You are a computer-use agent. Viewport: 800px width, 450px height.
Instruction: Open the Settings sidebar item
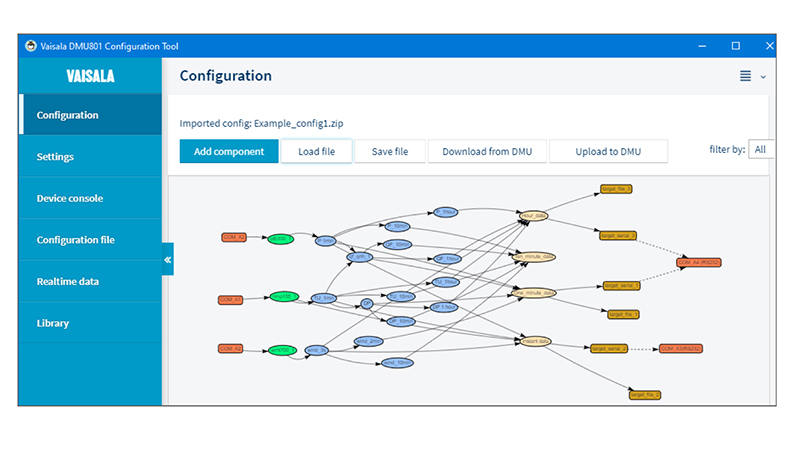(55, 157)
